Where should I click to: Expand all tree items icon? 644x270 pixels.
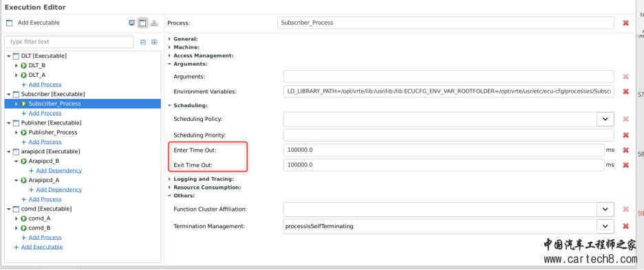[x=154, y=42]
